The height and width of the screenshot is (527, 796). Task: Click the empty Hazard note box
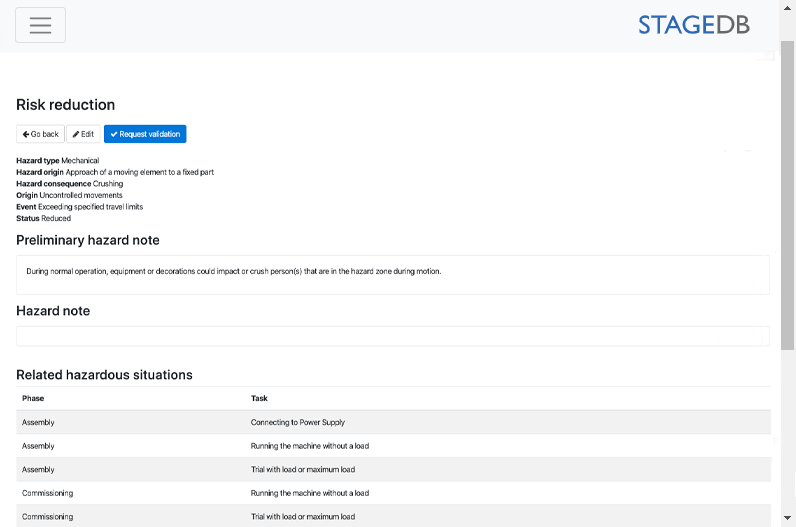[x=393, y=336]
